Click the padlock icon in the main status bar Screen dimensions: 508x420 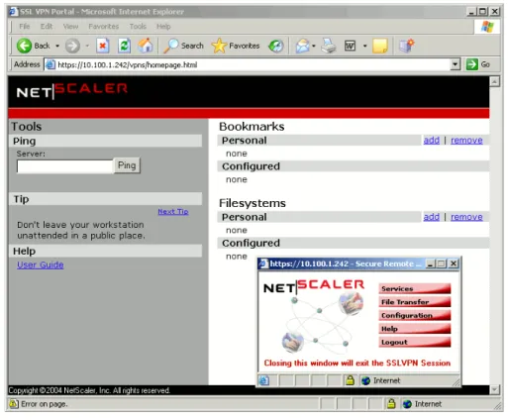click(x=391, y=403)
